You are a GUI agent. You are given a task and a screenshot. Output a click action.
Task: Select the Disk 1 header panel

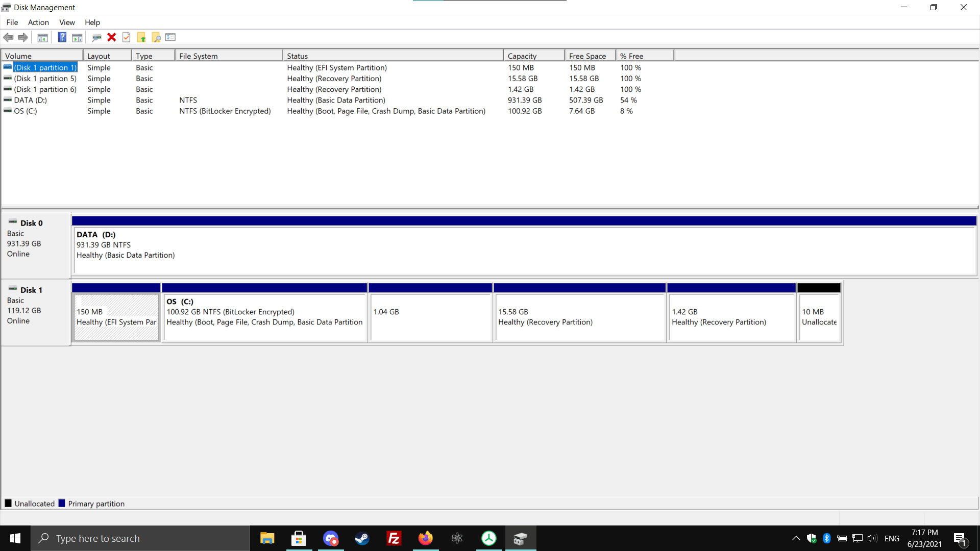[x=36, y=312]
